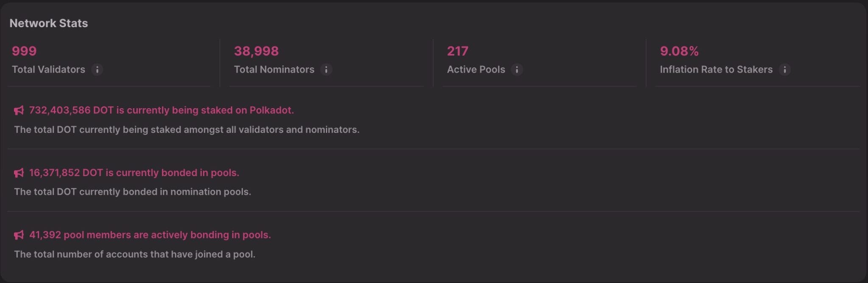The width and height of the screenshot is (868, 283).
Task: Click the 38,998 Total Nominators value
Action: click(256, 50)
